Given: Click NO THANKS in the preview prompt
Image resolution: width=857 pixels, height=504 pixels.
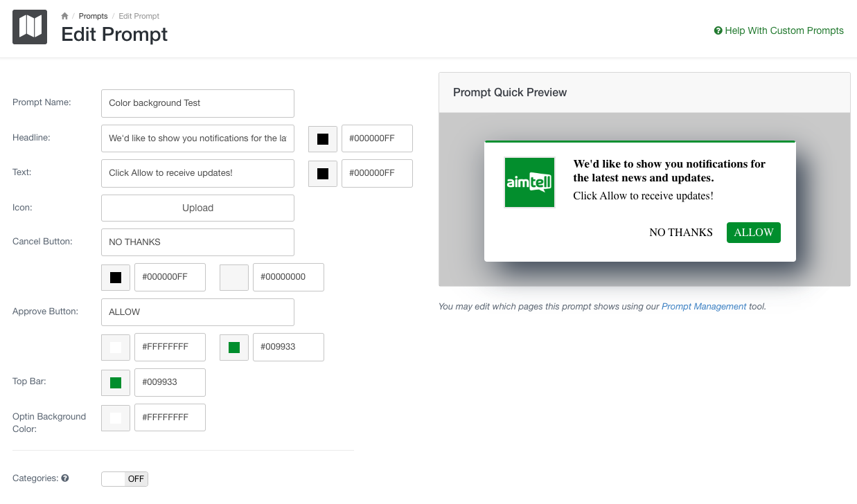Looking at the screenshot, I should [x=680, y=233].
